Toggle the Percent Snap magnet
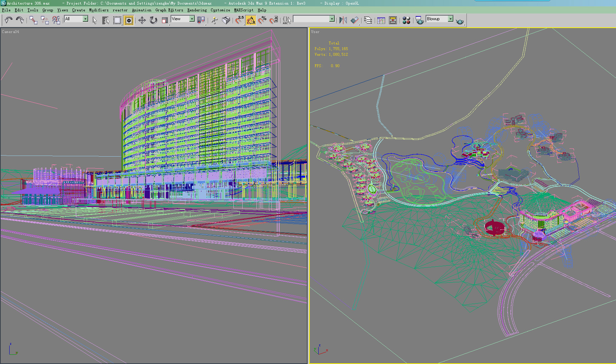Screen dimensions: 616x364 262,20
